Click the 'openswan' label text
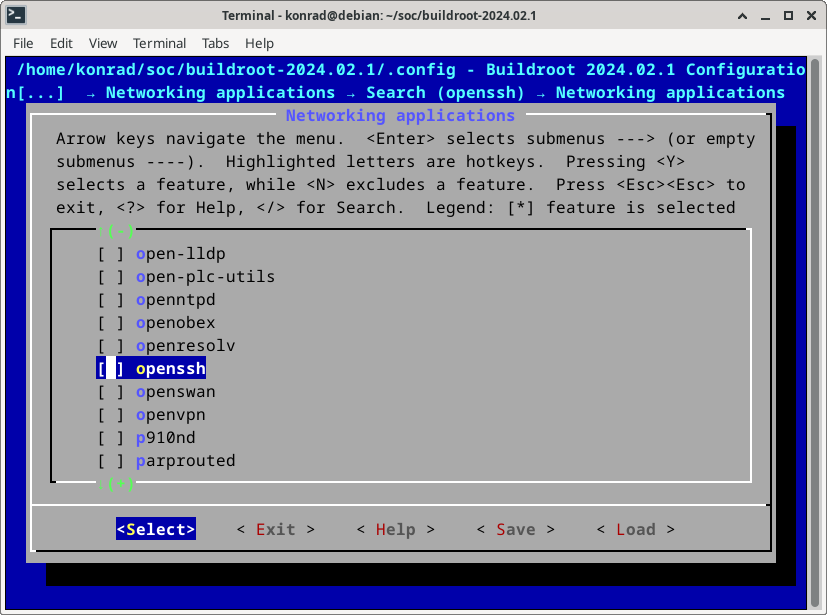827x615 pixels. point(176,392)
